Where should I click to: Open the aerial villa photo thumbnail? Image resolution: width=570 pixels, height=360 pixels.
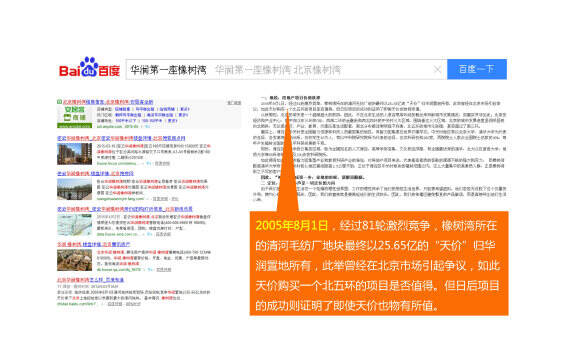(75, 260)
